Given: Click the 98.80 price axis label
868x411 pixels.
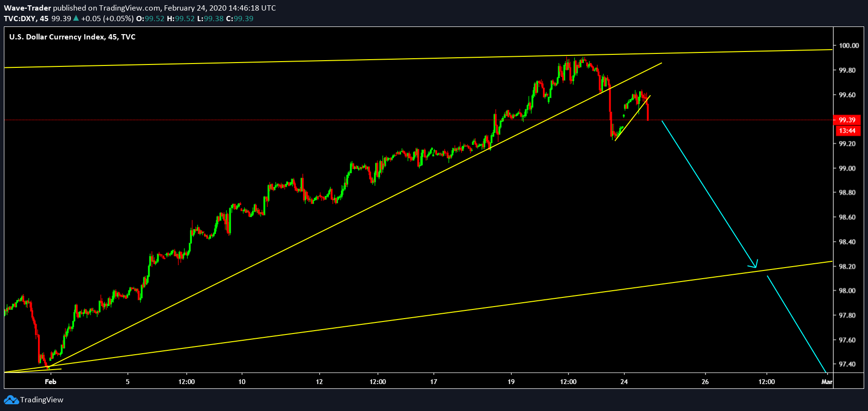Looking at the screenshot, I should [x=847, y=193].
